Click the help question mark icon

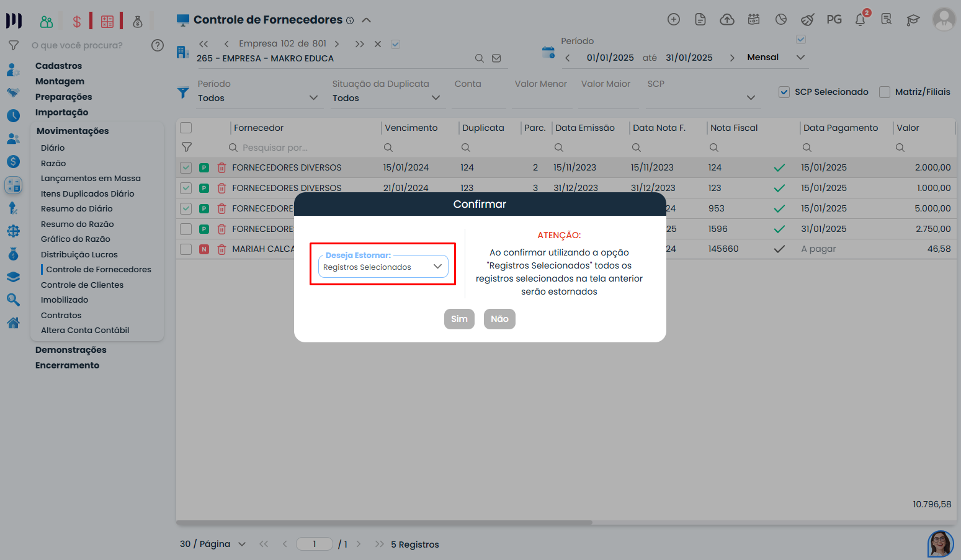158,45
